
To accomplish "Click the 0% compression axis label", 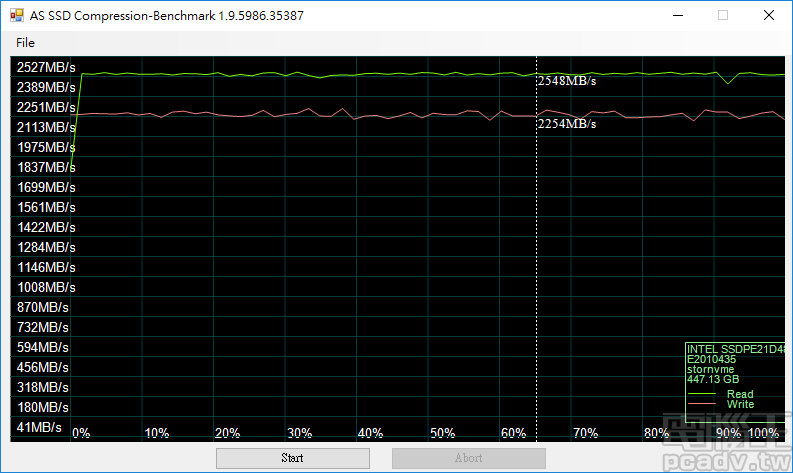I will coord(81,433).
